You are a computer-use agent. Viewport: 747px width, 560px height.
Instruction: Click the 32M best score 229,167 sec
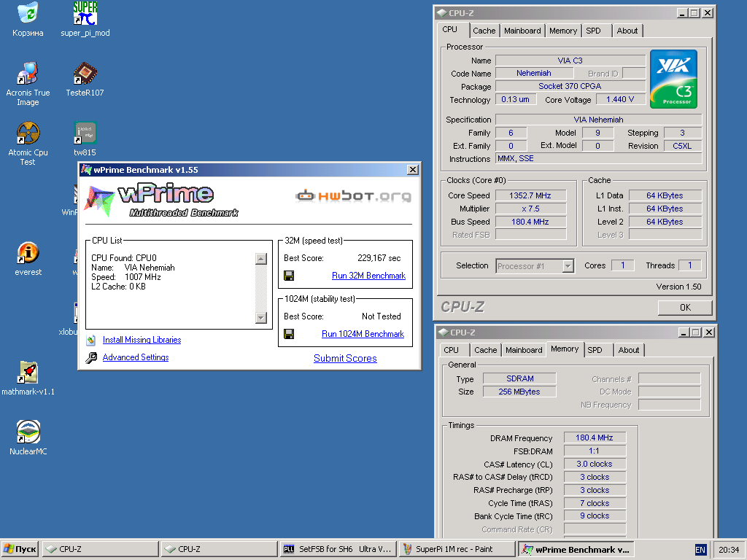tap(379, 258)
